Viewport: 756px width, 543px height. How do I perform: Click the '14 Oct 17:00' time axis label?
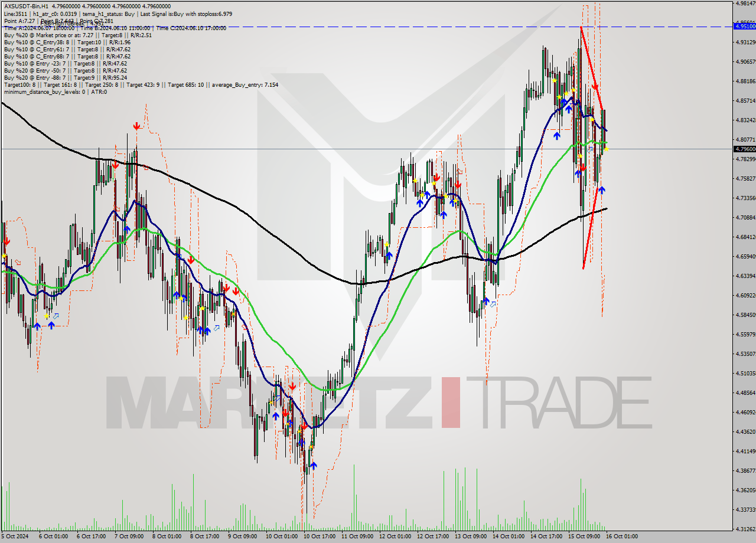(x=546, y=537)
